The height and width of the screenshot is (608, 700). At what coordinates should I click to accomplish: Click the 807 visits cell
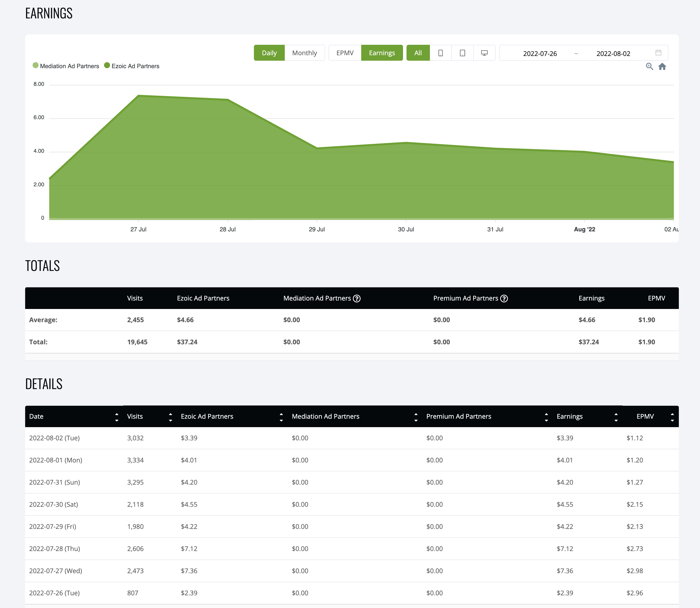click(x=133, y=593)
